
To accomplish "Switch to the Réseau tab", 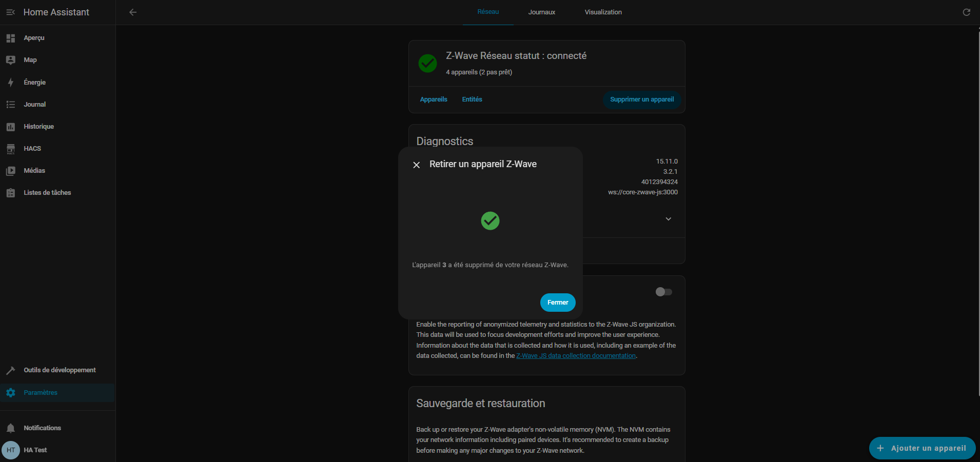I will coord(488,12).
